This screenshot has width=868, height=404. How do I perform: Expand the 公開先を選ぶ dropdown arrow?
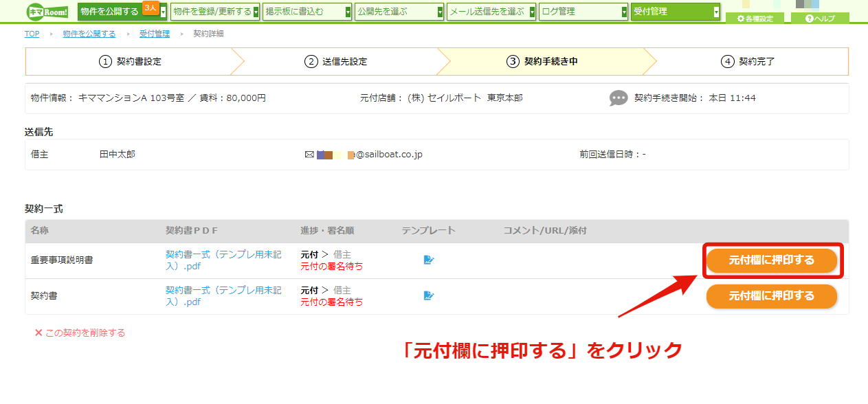[x=440, y=12]
